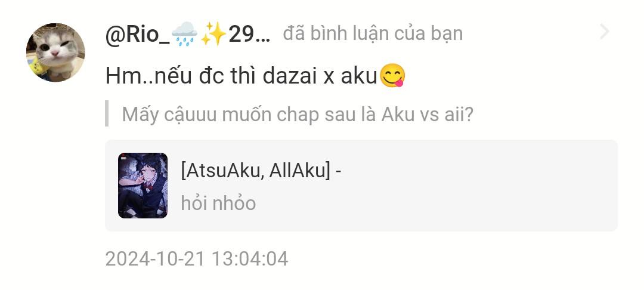Screen dimensions: 644x290
Task: Click the gray quote bar beside quoted text
Action: click(x=107, y=113)
